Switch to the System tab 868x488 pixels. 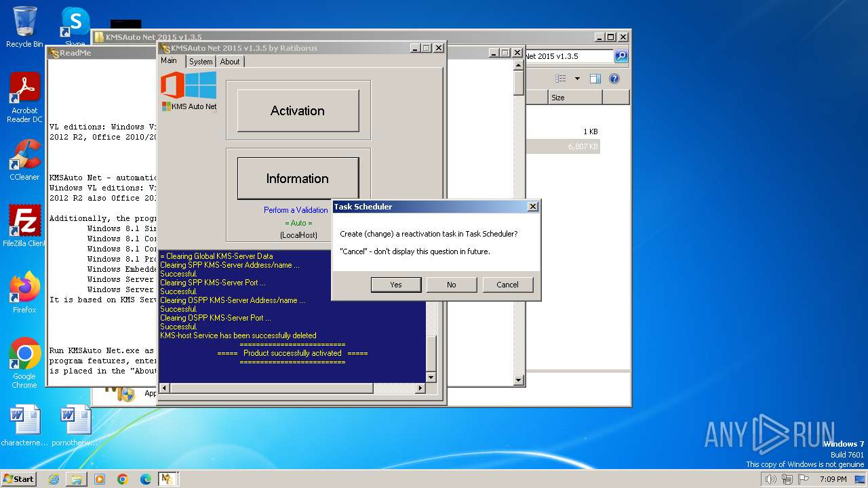tap(201, 62)
